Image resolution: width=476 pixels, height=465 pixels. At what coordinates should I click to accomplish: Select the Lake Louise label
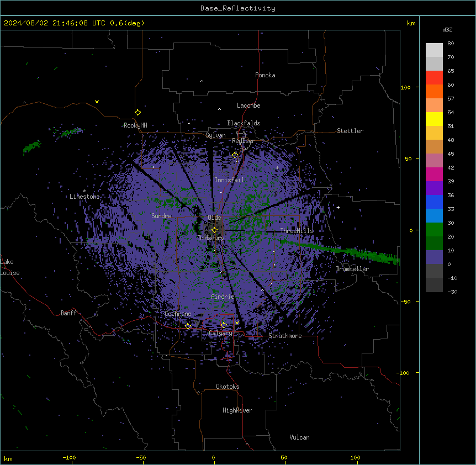pyautogui.click(x=10, y=267)
